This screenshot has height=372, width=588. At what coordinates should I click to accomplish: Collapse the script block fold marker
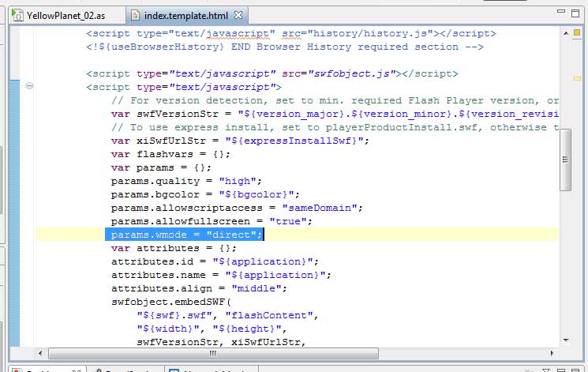30,86
